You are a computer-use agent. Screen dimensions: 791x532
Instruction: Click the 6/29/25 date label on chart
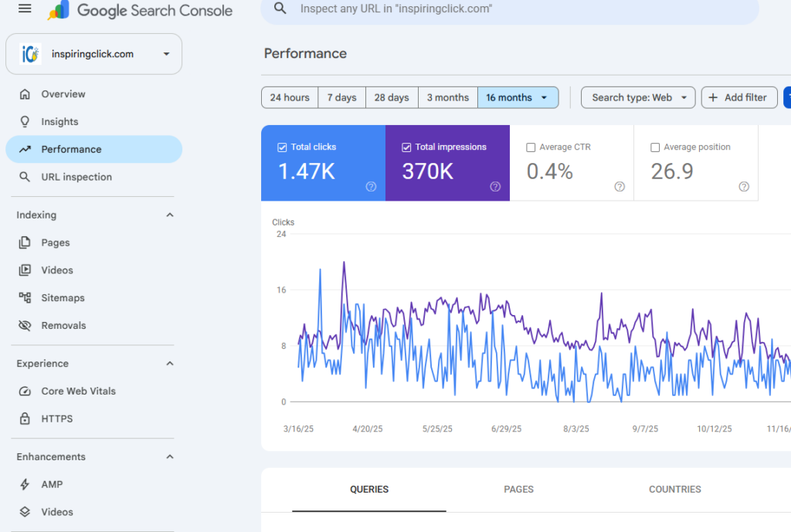(507, 429)
